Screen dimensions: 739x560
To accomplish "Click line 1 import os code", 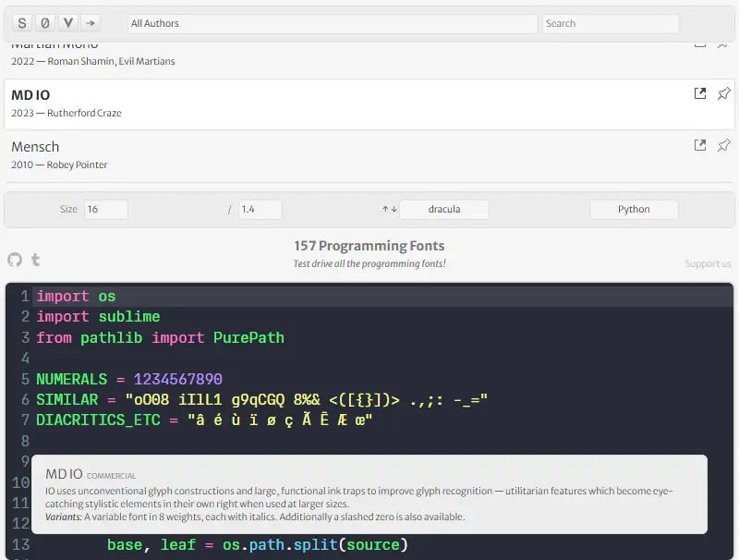I will [76, 297].
